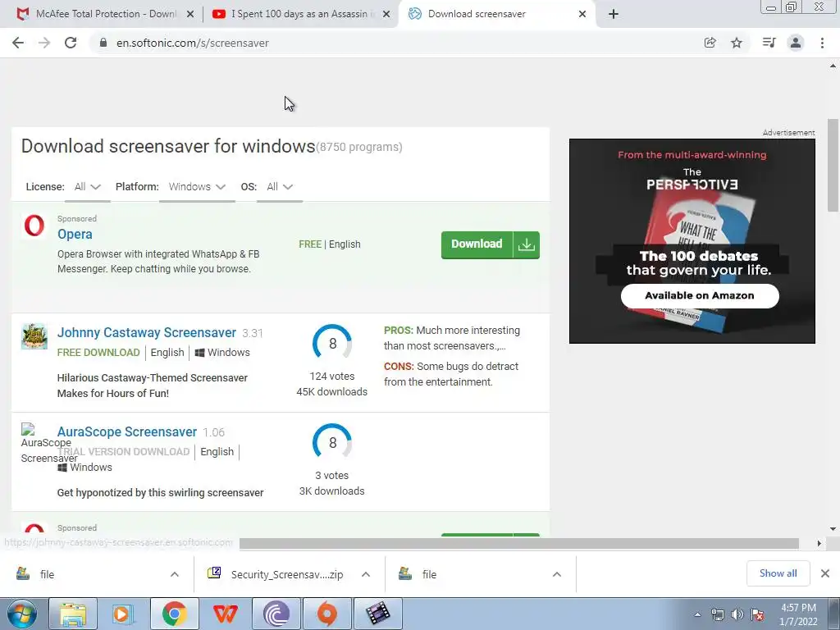This screenshot has width=840, height=630.
Task: Open Johnny Castaway Screensaver link
Action: click(147, 333)
